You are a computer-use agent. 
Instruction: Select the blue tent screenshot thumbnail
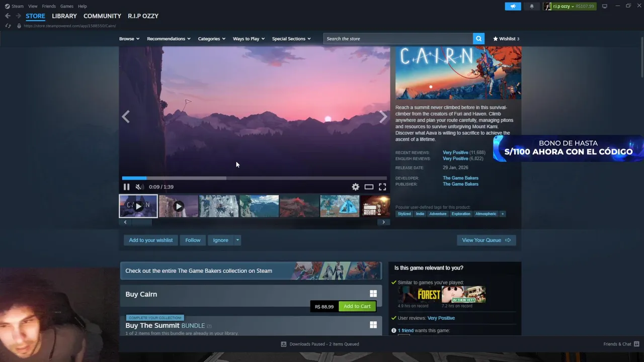[x=340, y=206]
